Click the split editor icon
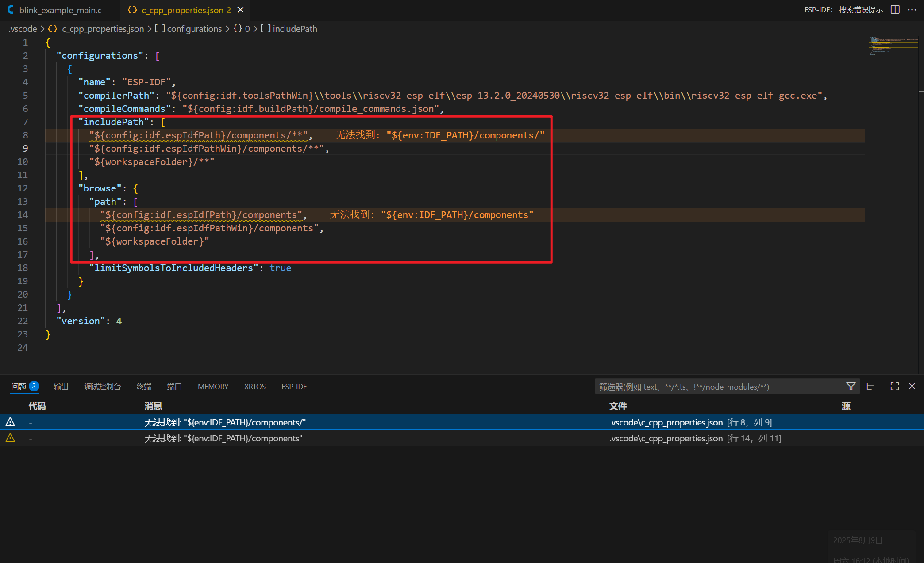Viewport: 924px width, 563px height. [x=895, y=10]
